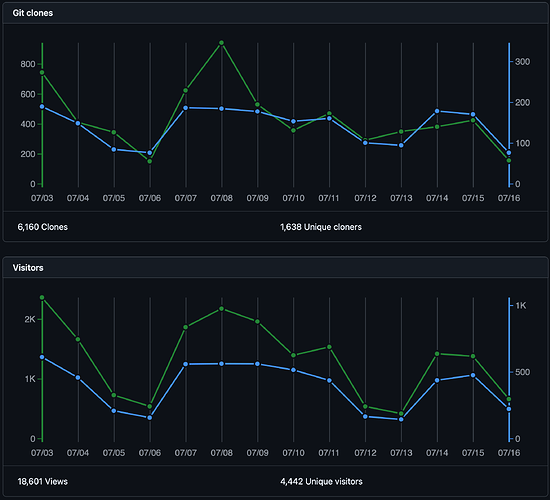Screen dimensions: 550x500
Task: Click the blue unique cloners point on 07/14
Action: pyautogui.click(x=437, y=111)
